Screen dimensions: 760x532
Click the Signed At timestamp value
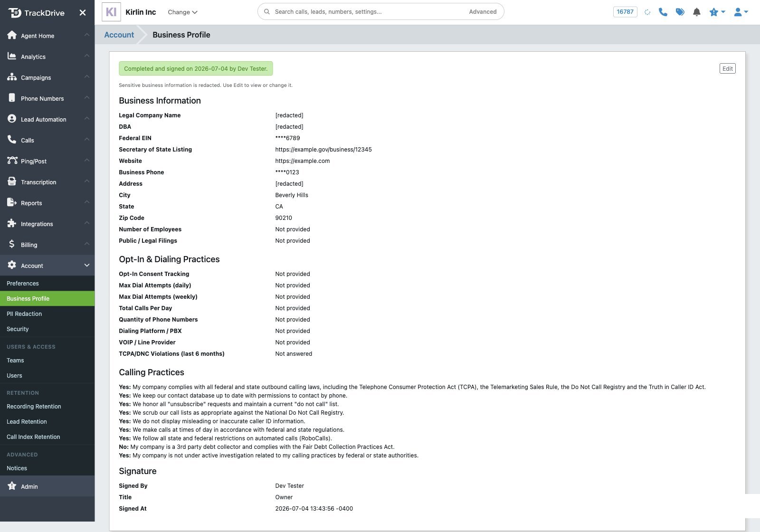314,508
